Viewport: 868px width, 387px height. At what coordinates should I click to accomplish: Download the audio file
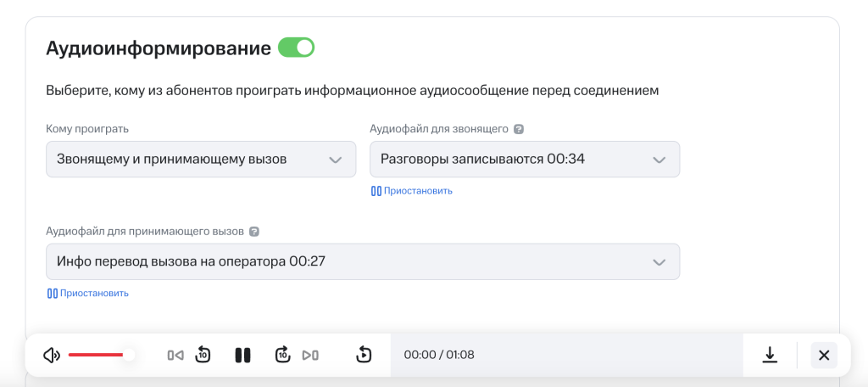click(770, 355)
